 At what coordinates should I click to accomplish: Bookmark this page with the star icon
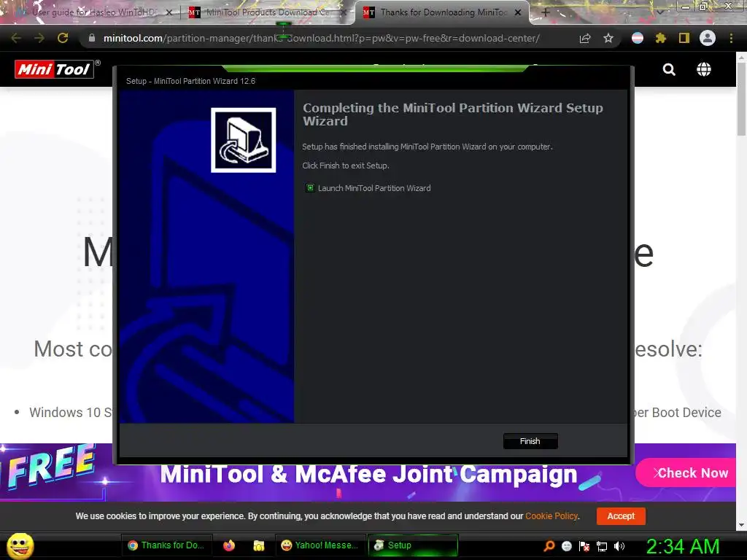coord(608,38)
